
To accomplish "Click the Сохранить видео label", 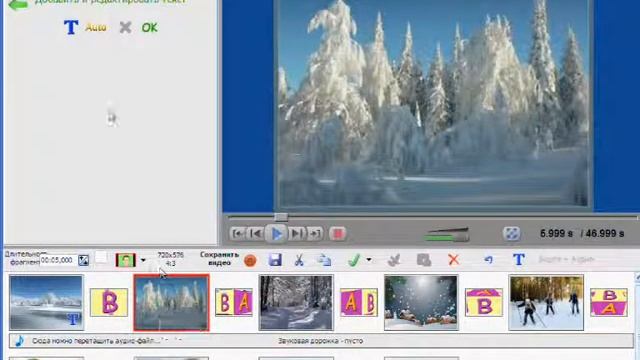I will coord(219,259).
